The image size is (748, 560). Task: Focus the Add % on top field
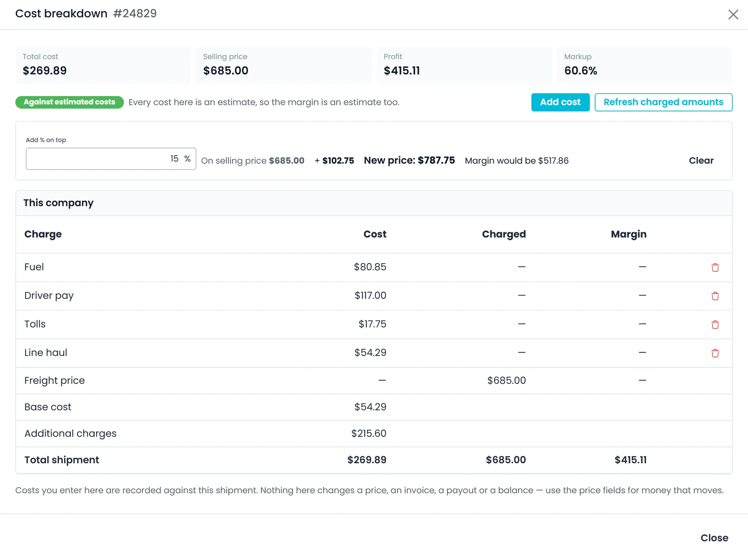[x=111, y=159]
